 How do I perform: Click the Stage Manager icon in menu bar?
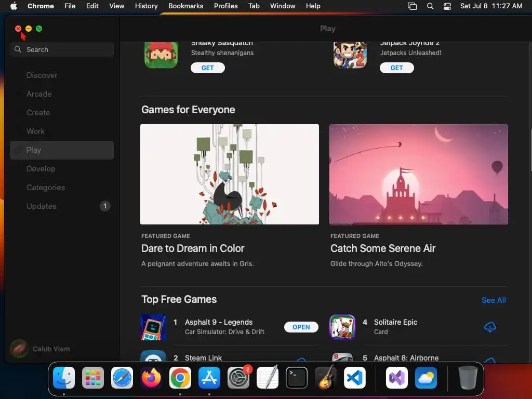412,6
